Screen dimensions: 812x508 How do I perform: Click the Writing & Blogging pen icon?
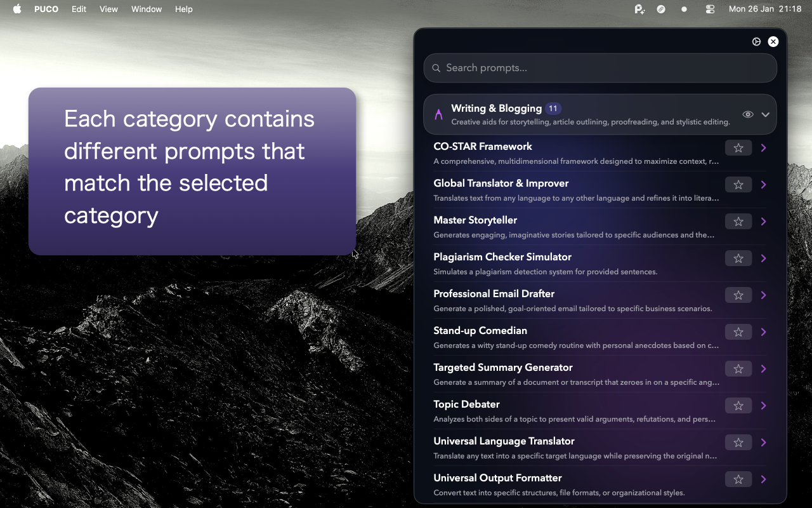point(438,114)
